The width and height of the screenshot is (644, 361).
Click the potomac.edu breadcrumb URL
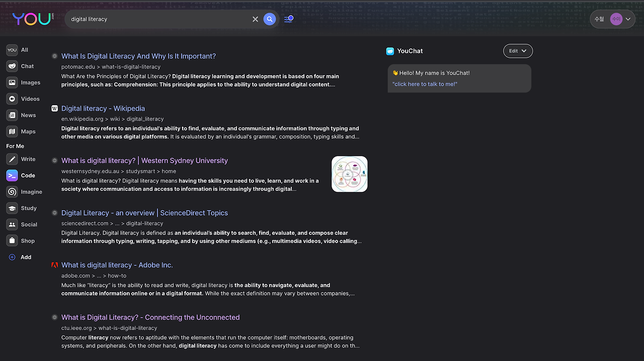pos(111,66)
